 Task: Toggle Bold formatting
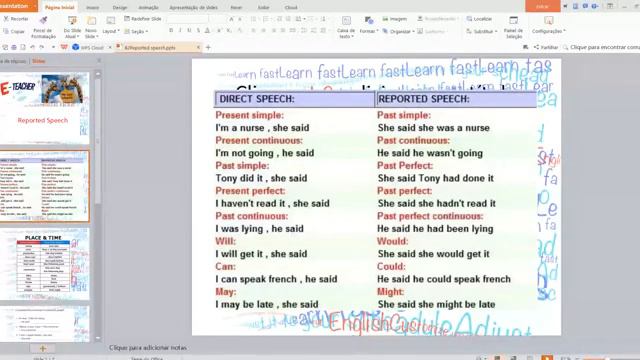[x=171, y=31]
